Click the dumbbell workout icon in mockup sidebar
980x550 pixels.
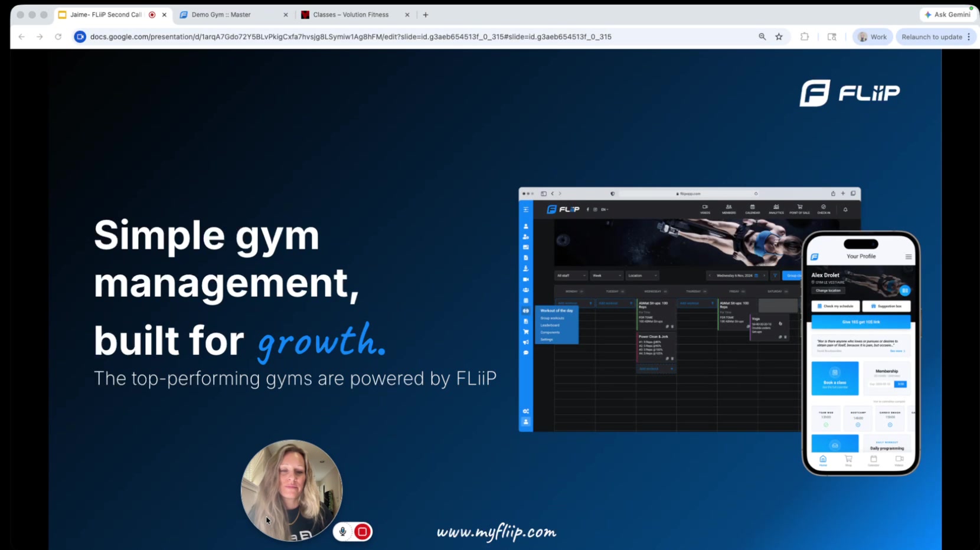coord(525,311)
